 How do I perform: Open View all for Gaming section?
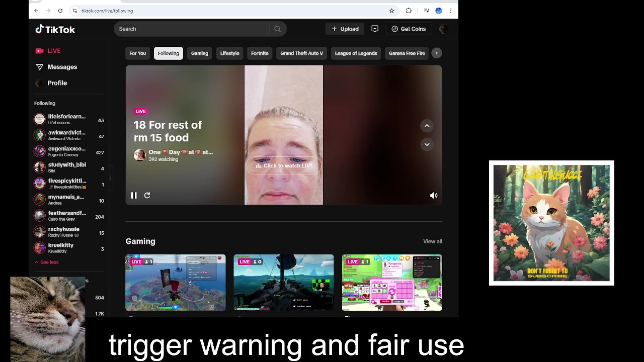tap(433, 241)
